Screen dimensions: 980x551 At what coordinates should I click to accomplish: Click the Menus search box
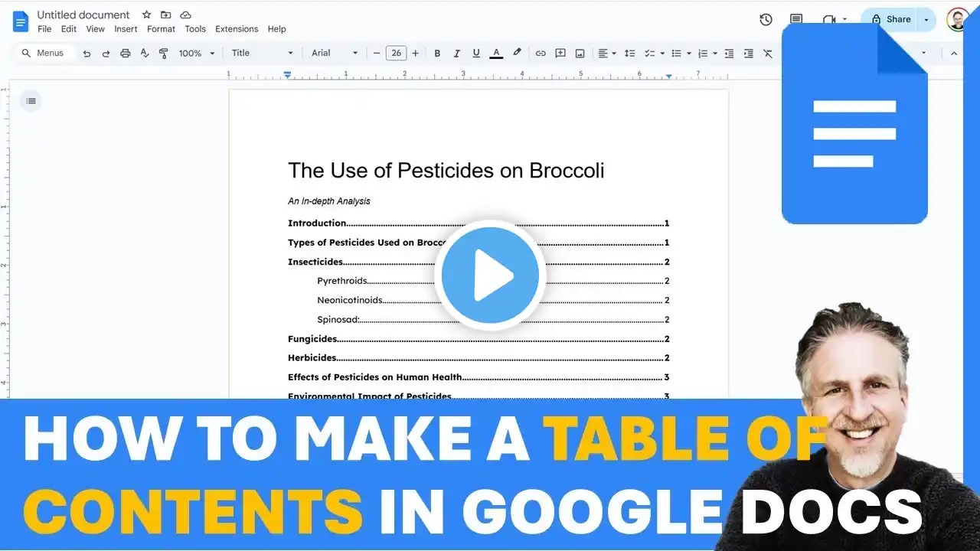click(x=44, y=54)
